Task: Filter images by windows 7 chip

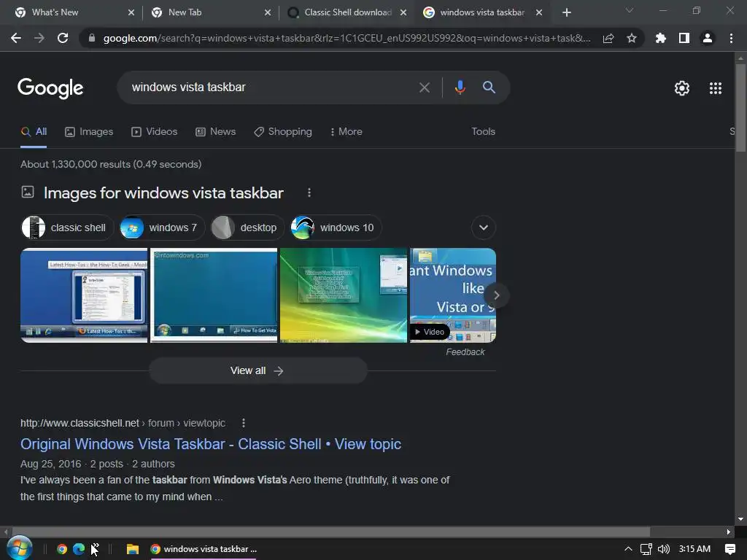Action: (x=161, y=227)
